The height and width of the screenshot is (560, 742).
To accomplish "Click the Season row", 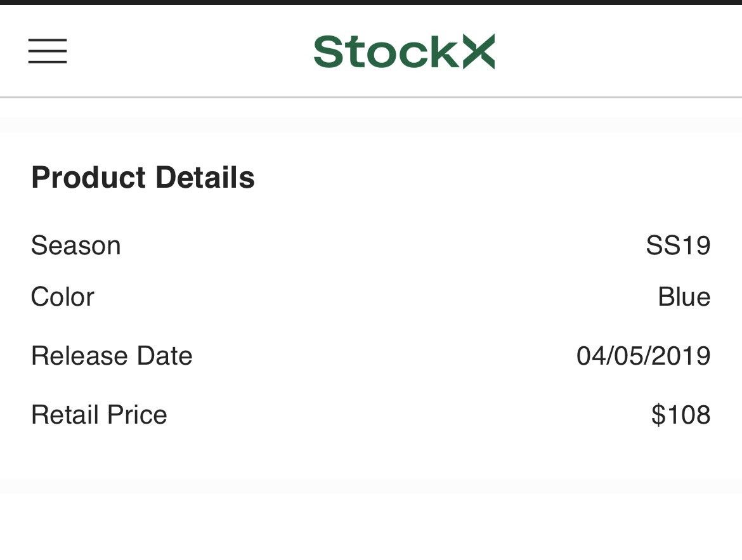I will [371, 245].
